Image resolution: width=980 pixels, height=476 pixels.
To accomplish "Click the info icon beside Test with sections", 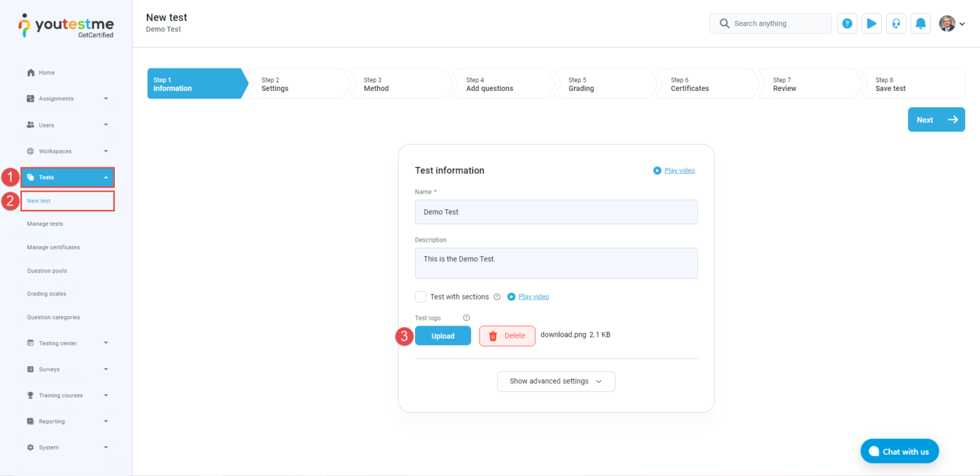I will point(497,297).
